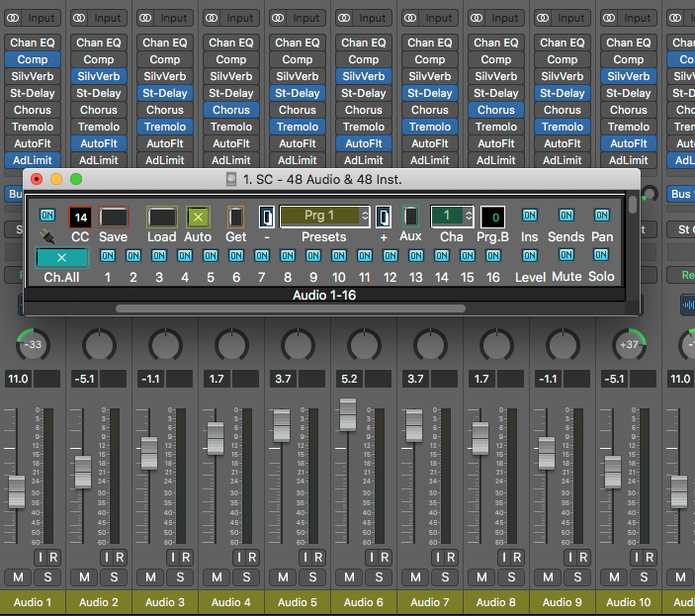Toggle the Ins ON switch

(x=529, y=216)
